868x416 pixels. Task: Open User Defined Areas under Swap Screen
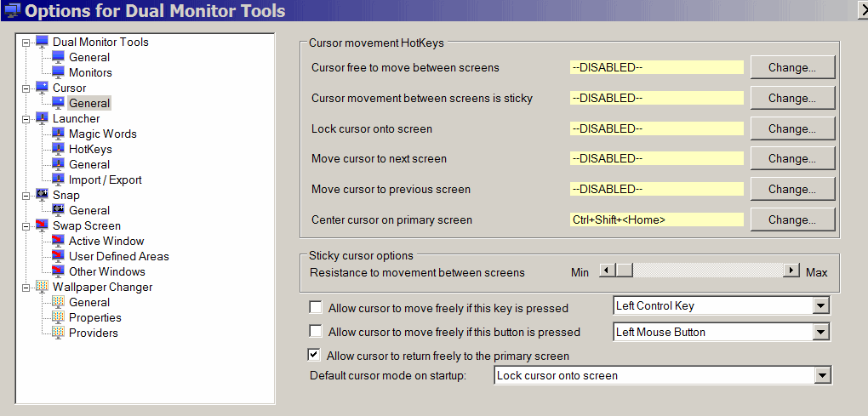(118, 257)
